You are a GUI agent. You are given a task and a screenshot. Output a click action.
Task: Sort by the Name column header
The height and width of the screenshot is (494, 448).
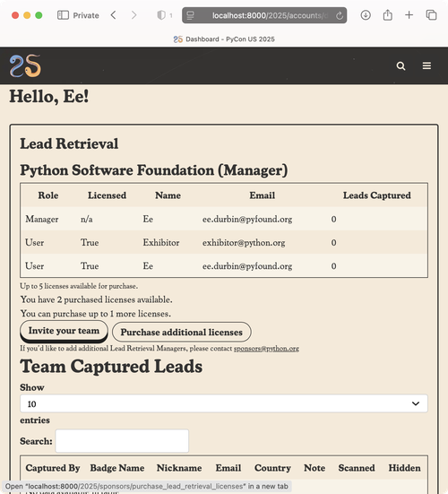(x=168, y=195)
